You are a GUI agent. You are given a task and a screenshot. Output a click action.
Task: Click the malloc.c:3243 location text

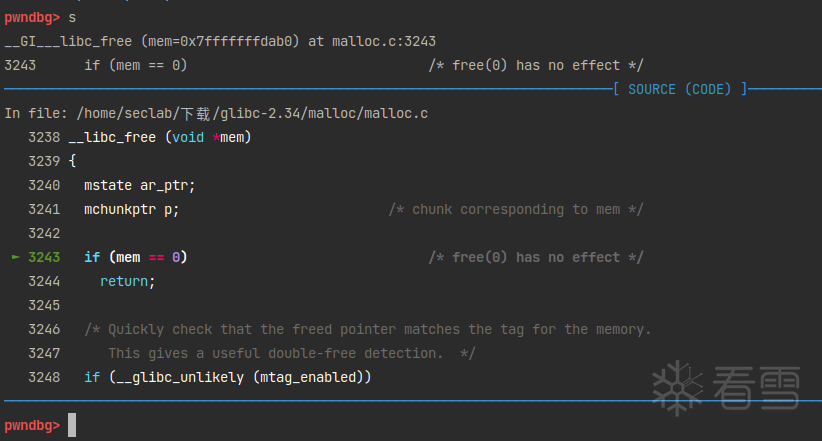(384, 41)
